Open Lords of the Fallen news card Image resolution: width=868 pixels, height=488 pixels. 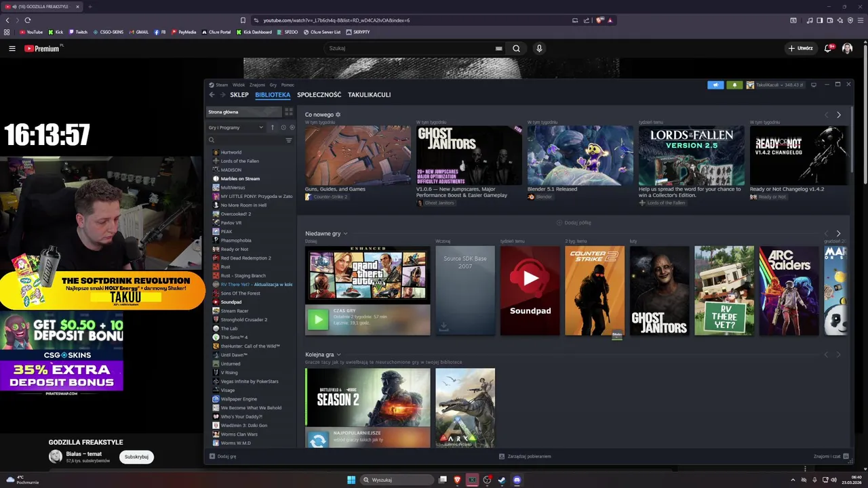692,165
